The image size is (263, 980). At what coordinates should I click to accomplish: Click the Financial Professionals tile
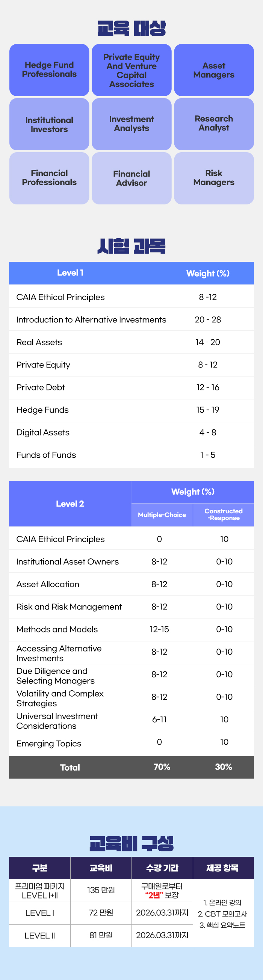click(49, 178)
